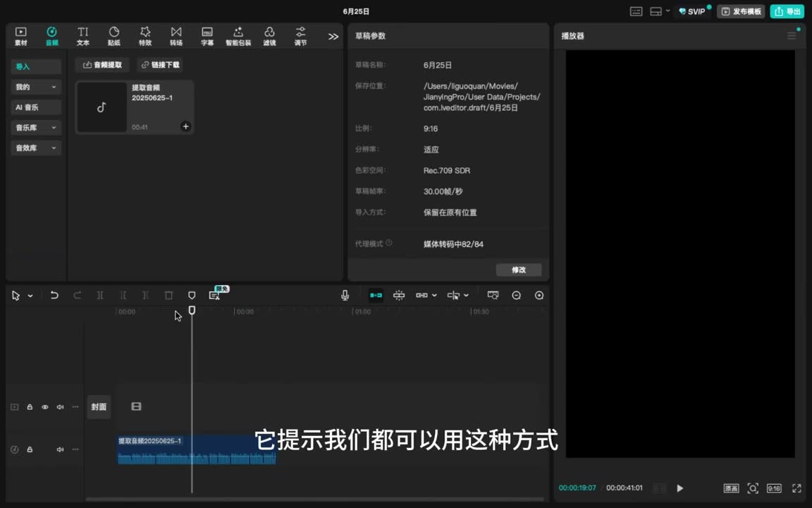Open the 特效 effects tab
The image size is (812, 508).
(x=145, y=36)
